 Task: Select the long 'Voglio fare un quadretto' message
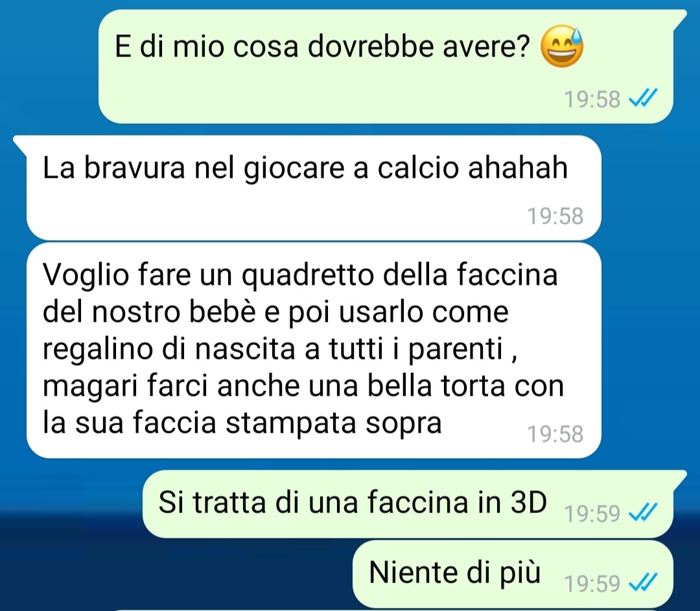click(314, 350)
